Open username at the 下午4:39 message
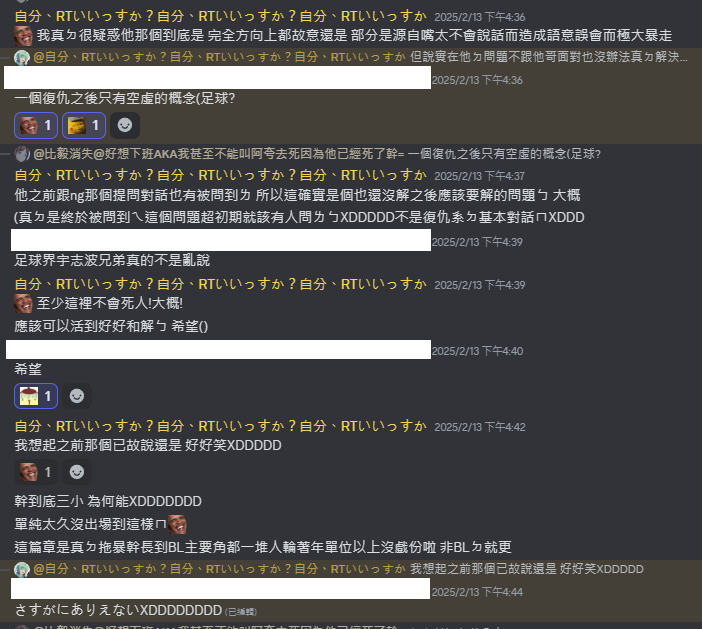 click(x=220, y=284)
